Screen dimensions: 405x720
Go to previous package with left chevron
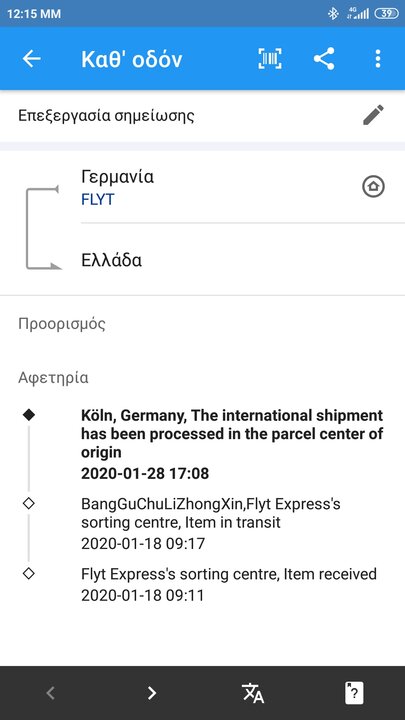pos(51,693)
